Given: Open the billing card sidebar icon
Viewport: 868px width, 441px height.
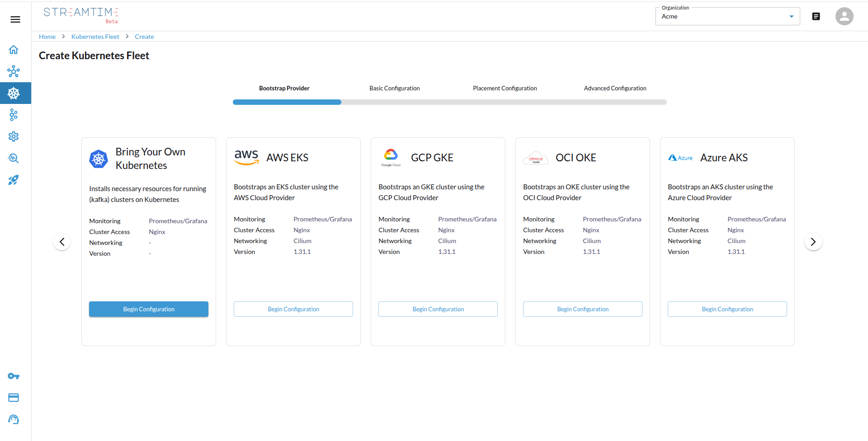Looking at the screenshot, I should (x=14, y=398).
